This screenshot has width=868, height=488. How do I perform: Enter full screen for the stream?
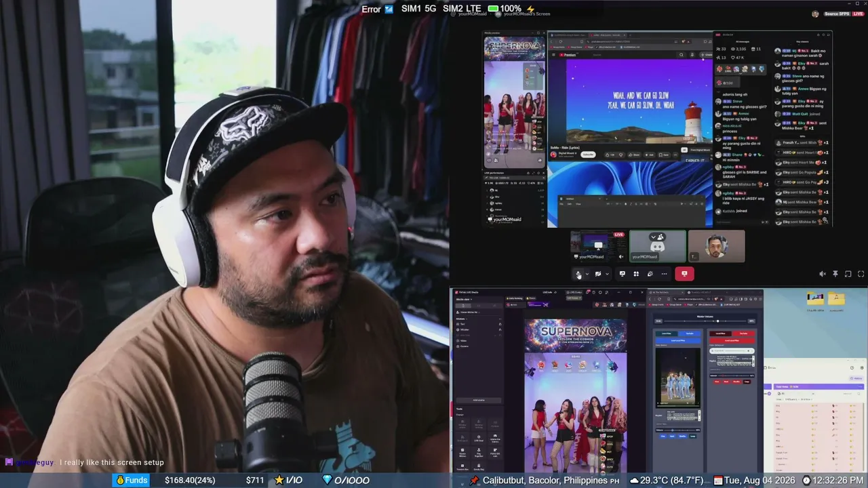pyautogui.click(x=861, y=274)
